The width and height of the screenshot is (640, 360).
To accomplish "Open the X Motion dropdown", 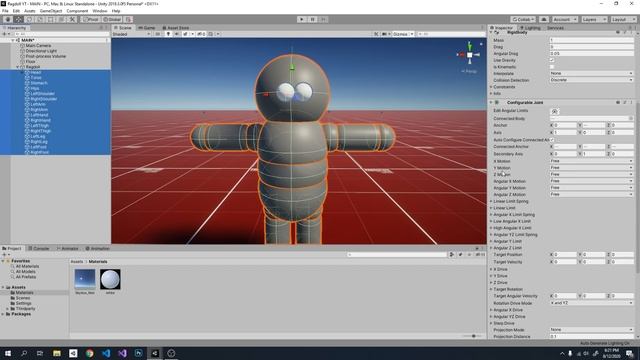I will [591, 161].
